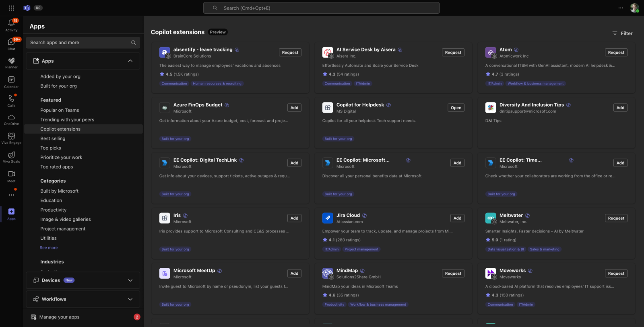Click the Human resources & recruiting tag
This screenshot has width=644, height=327.
click(217, 84)
